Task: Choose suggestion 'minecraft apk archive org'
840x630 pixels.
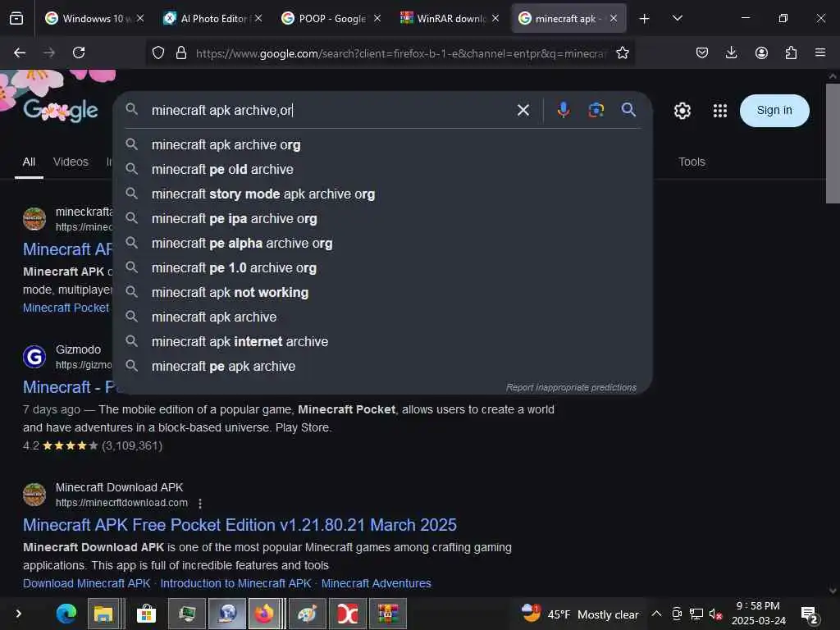Action: (382, 144)
